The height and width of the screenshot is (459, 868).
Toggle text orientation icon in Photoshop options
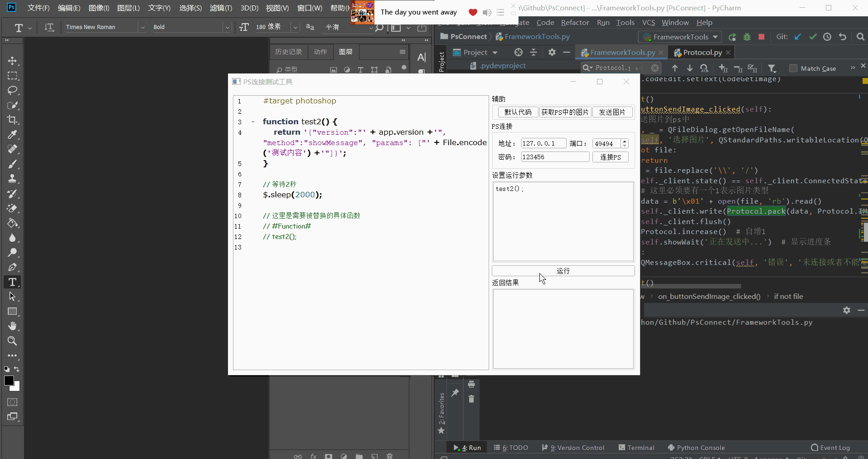click(x=49, y=28)
